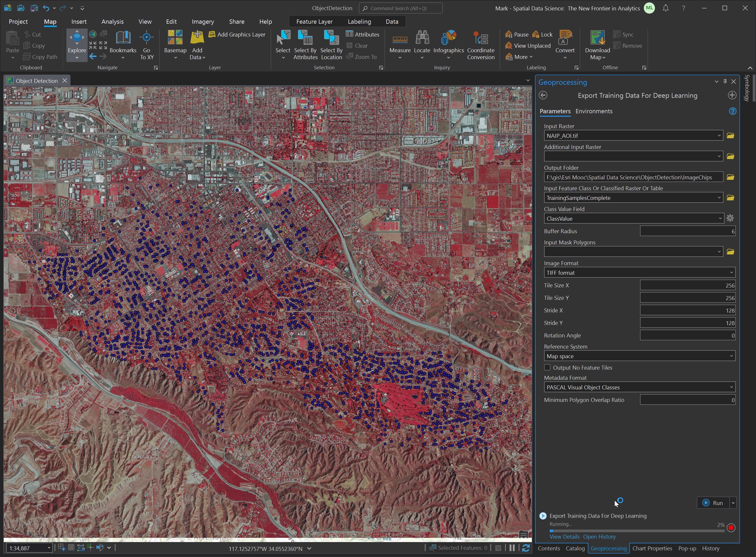Click the Coordinate Conversion icon
The image size is (756, 557).
(x=481, y=38)
